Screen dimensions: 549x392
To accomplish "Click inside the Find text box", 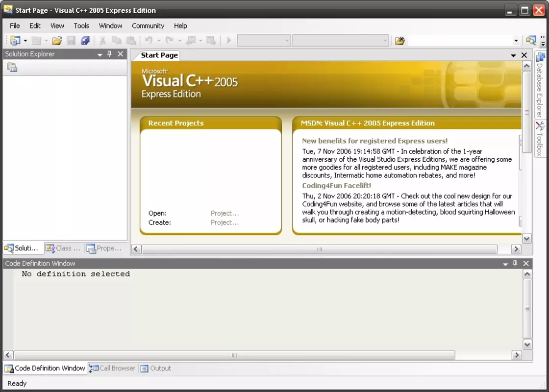I will tap(460, 41).
